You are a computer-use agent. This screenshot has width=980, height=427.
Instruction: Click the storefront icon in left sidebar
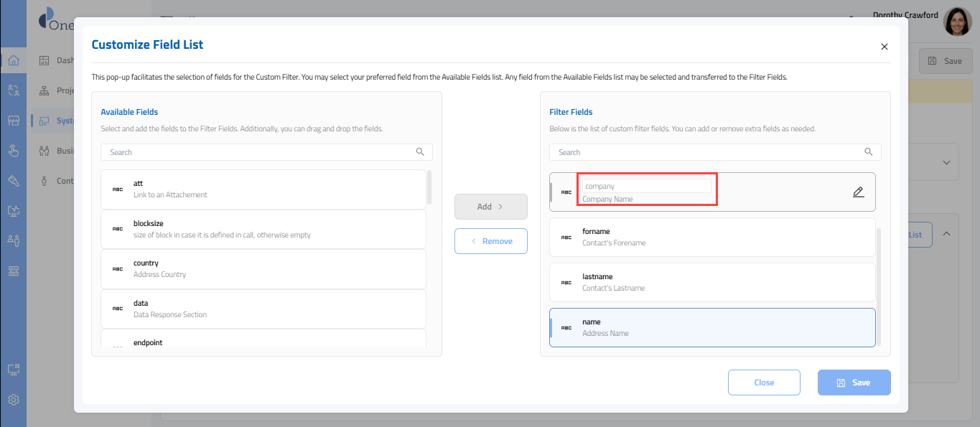point(13,121)
